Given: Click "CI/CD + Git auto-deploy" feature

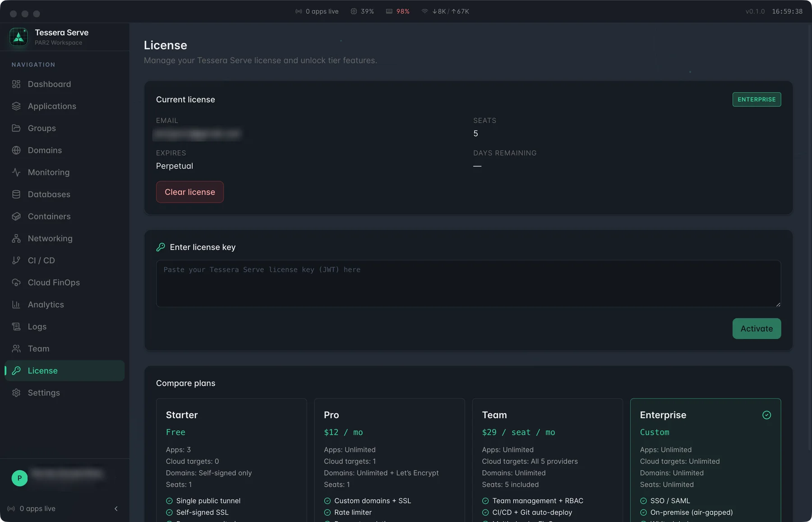Looking at the screenshot, I should (x=532, y=513).
